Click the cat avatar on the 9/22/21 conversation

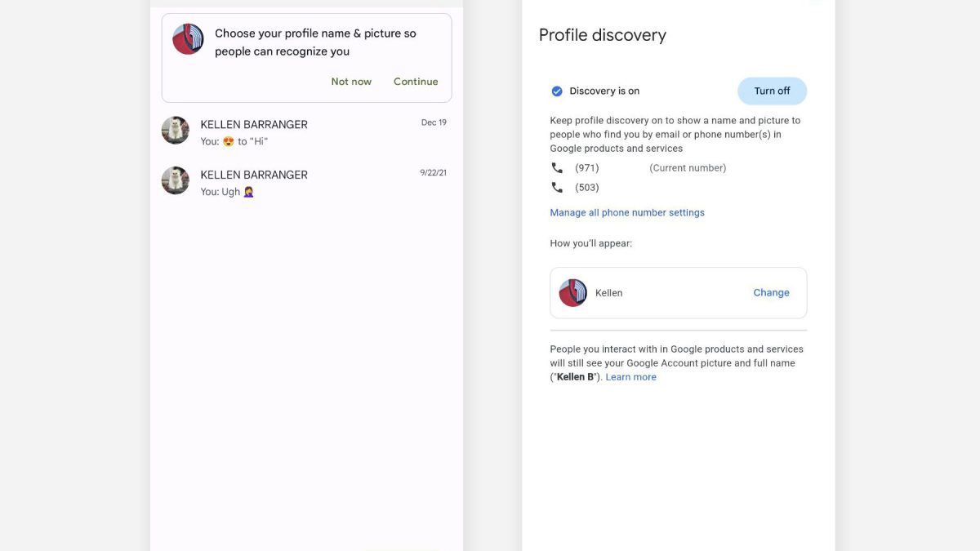[x=176, y=180]
